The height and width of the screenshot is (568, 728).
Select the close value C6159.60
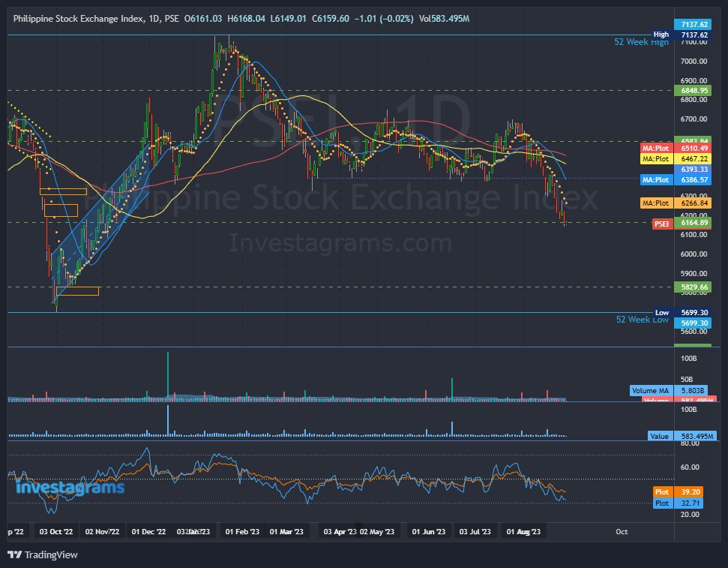pyautogui.click(x=330, y=19)
